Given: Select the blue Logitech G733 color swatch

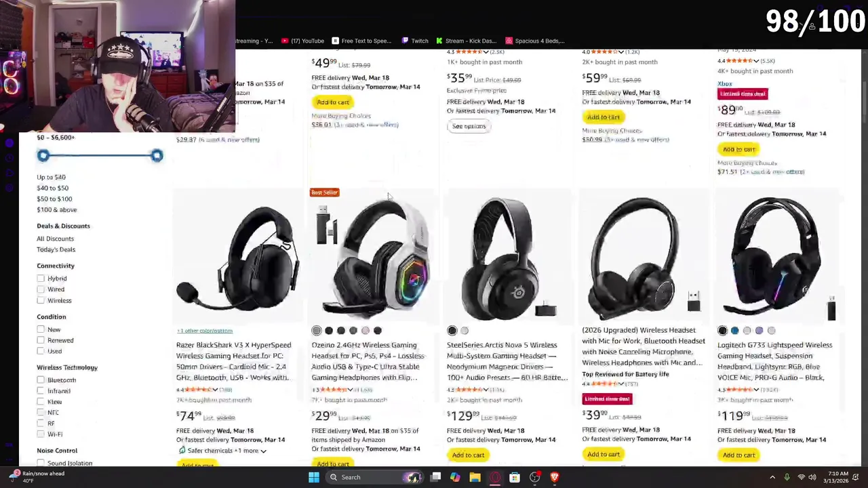Looking at the screenshot, I should (734, 331).
